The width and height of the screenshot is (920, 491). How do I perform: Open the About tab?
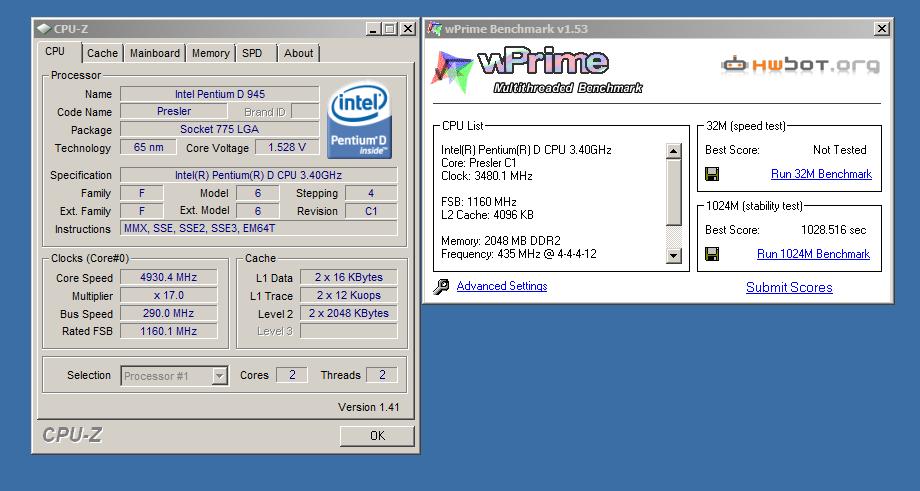click(x=299, y=53)
